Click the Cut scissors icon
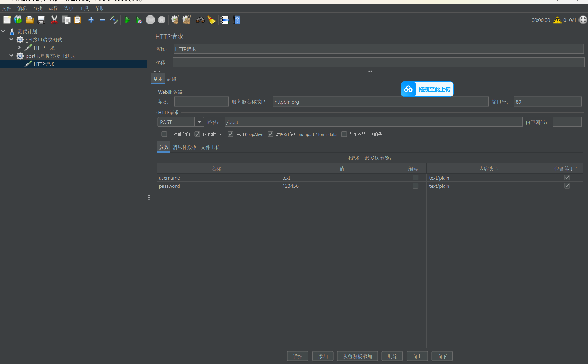 click(x=54, y=20)
